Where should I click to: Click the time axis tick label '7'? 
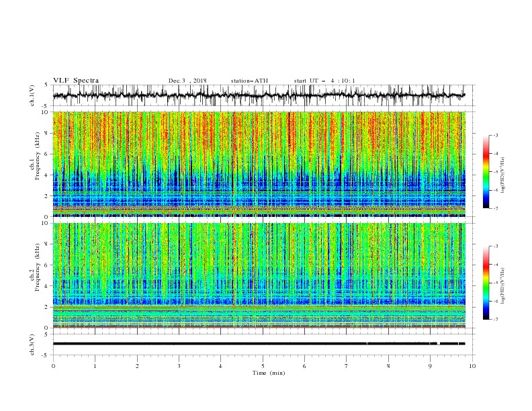347,366
